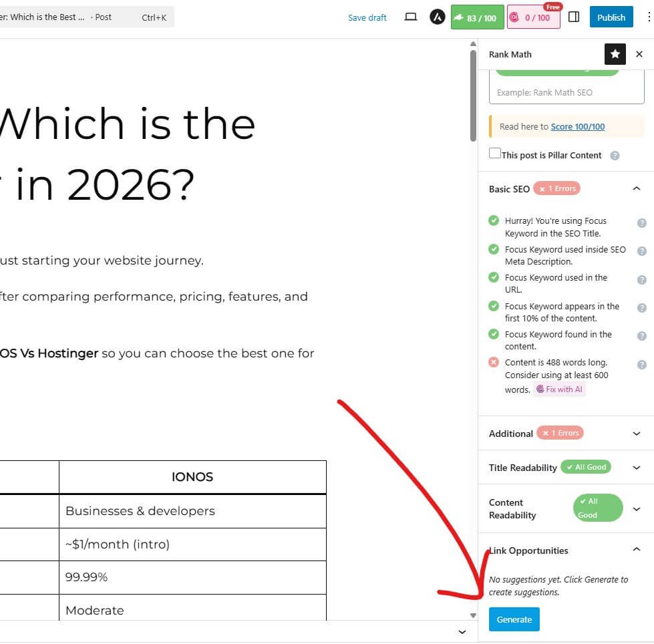This screenshot has height=644, width=654.
Task: Expand the Content Readability section
Action: click(636, 509)
